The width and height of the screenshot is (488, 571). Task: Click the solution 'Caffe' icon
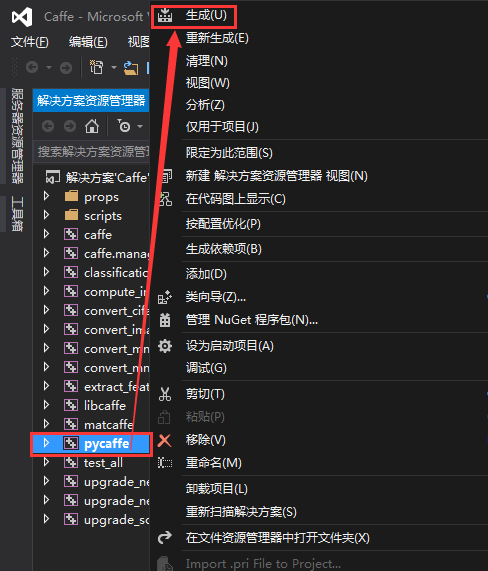click(x=53, y=177)
